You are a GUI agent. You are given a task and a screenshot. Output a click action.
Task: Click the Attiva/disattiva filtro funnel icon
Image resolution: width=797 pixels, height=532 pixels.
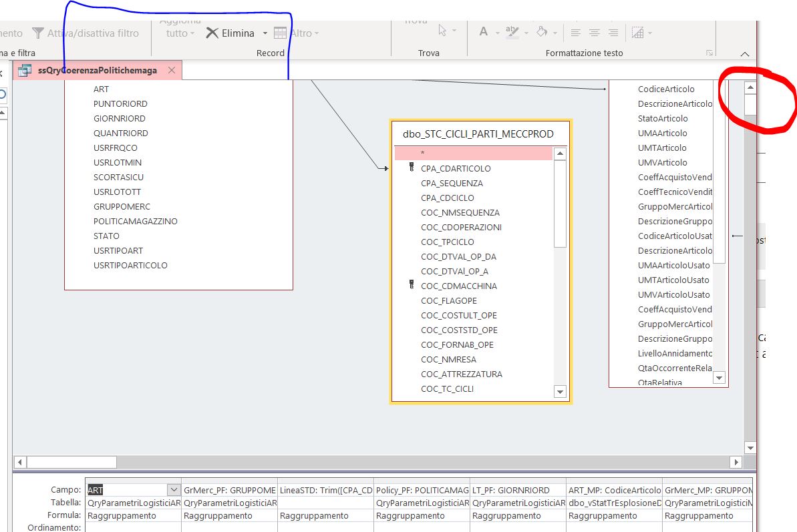point(38,33)
